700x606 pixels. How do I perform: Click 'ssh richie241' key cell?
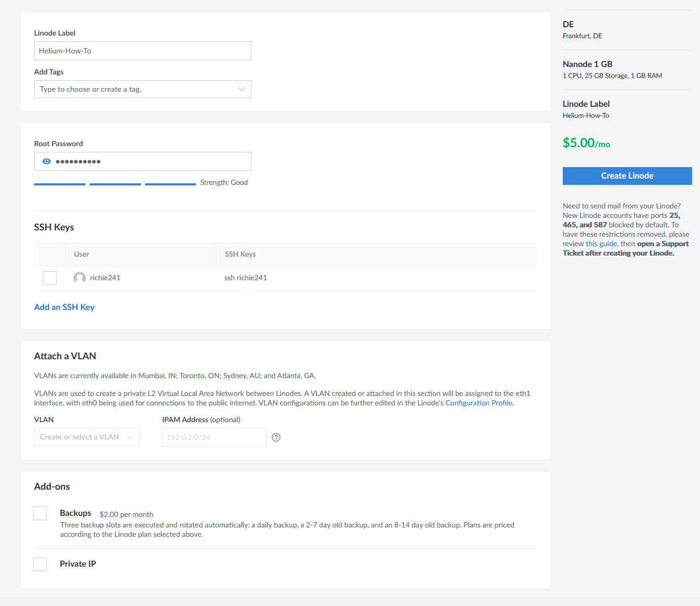click(246, 278)
